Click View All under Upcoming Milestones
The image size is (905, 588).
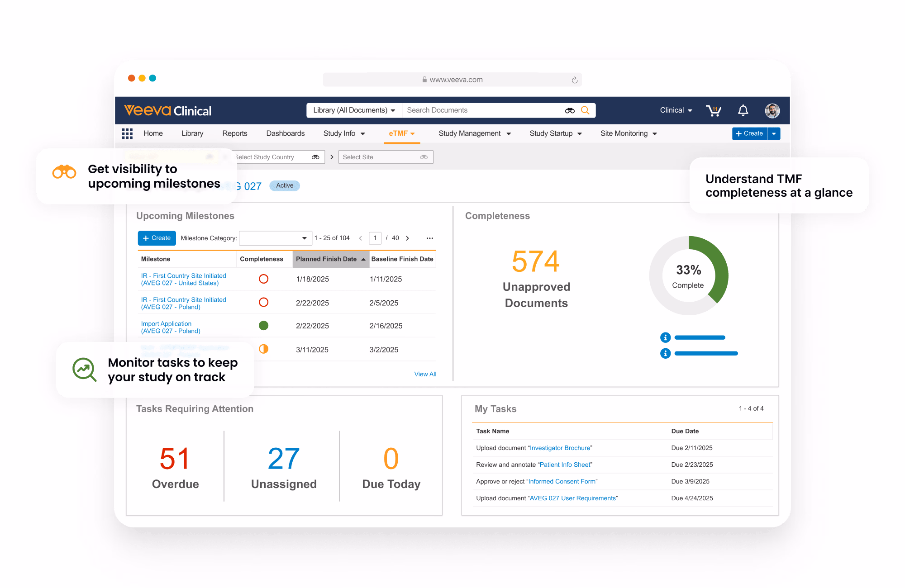[x=425, y=374]
